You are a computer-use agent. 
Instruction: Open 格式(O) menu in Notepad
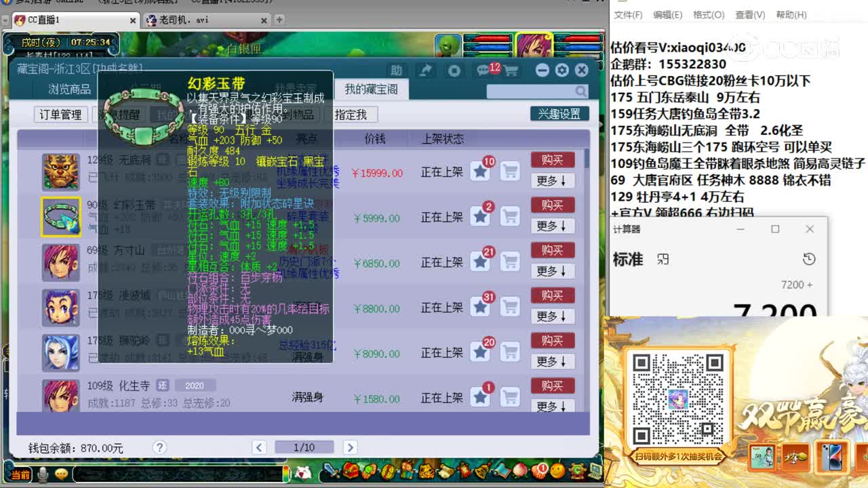(709, 15)
